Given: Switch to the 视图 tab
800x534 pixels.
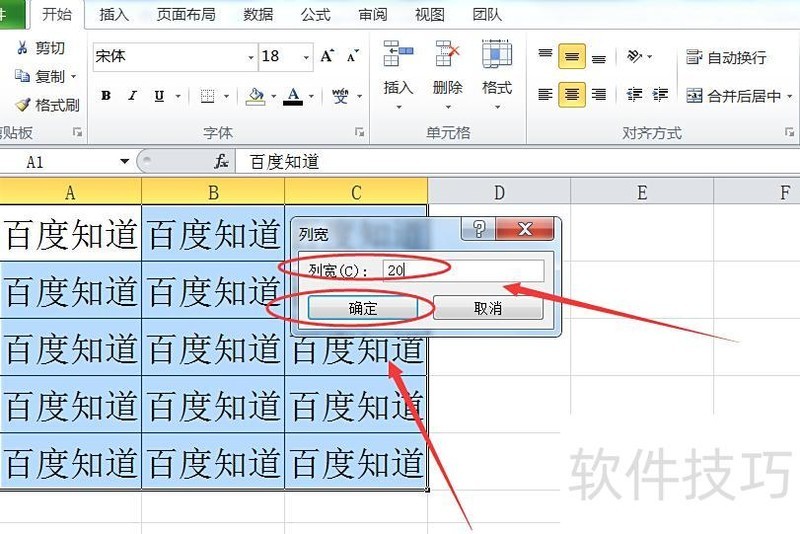Looking at the screenshot, I should [x=430, y=14].
